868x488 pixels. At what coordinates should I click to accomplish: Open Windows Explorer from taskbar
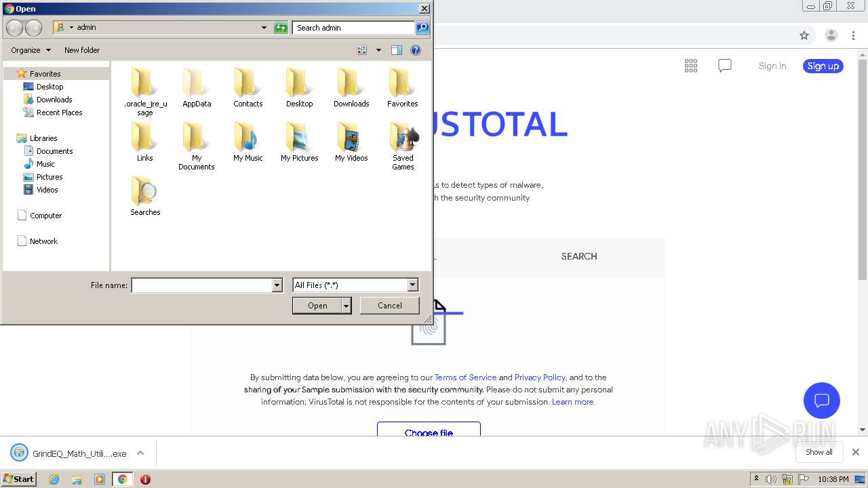[77, 479]
